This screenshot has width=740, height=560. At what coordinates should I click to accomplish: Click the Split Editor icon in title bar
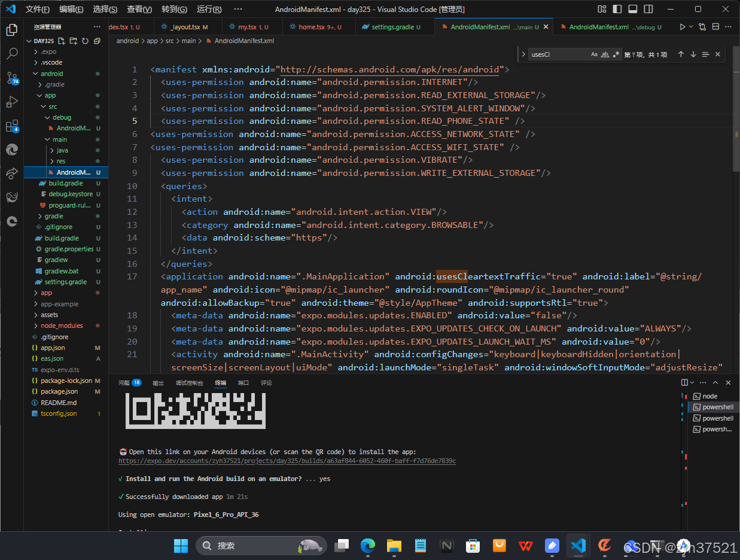[x=715, y=26]
